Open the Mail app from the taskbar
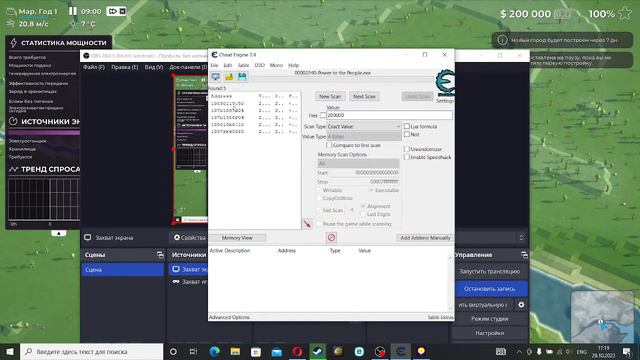 276,351
